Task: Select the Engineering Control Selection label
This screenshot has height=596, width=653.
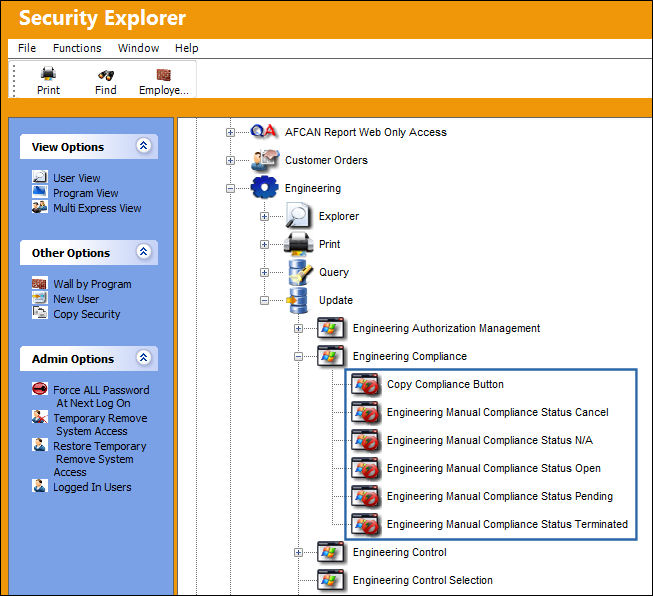Action: pyautogui.click(x=423, y=580)
